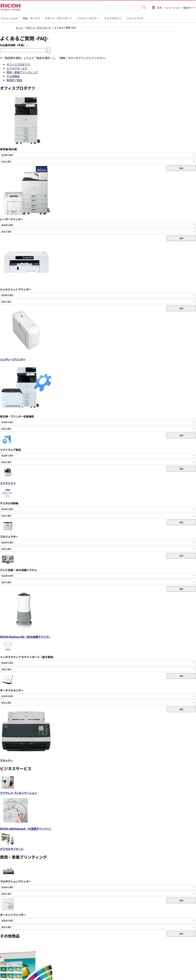Click the ガーメントプリンター icon
Viewport: 196px width, 980px height.
tap(8, 904)
